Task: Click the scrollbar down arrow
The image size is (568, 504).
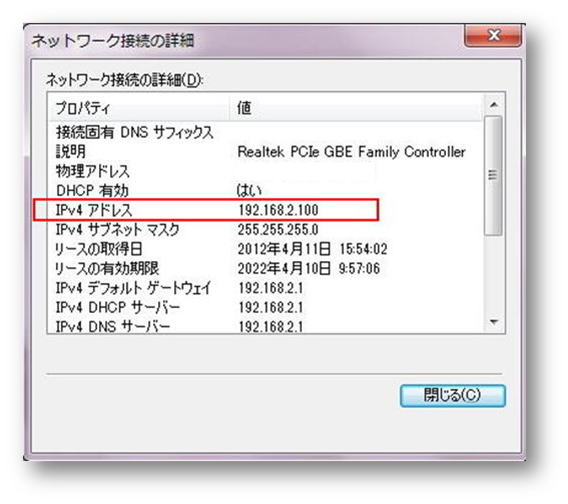Action: coord(493,322)
